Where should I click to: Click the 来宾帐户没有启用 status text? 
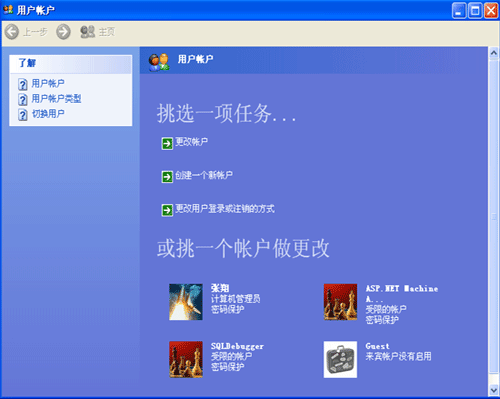[398, 356]
